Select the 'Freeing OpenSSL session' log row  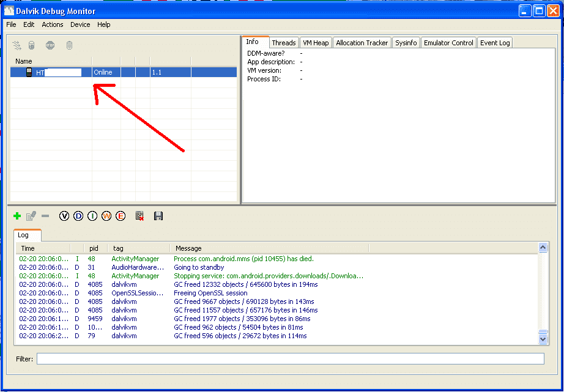pos(277,293)
